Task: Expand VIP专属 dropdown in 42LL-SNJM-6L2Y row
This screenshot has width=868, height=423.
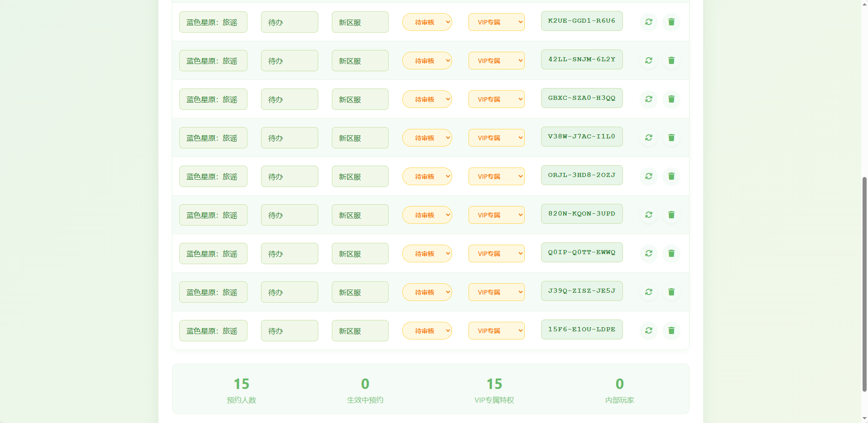Action: pyautogui.click(x=496, y=61)
